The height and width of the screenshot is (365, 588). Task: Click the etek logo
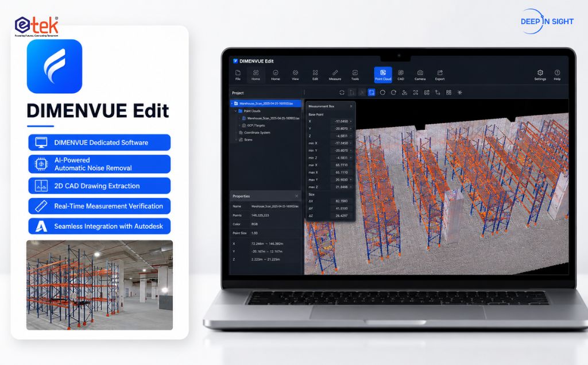(36, 26)
